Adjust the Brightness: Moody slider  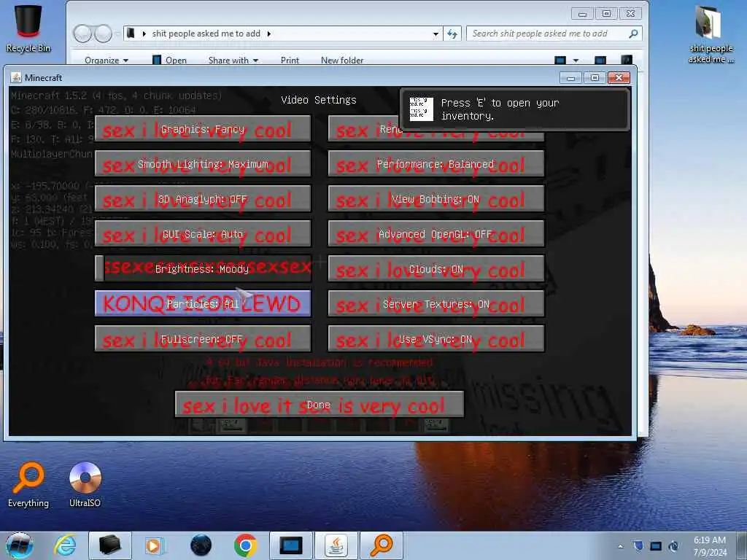pos(203,268)
